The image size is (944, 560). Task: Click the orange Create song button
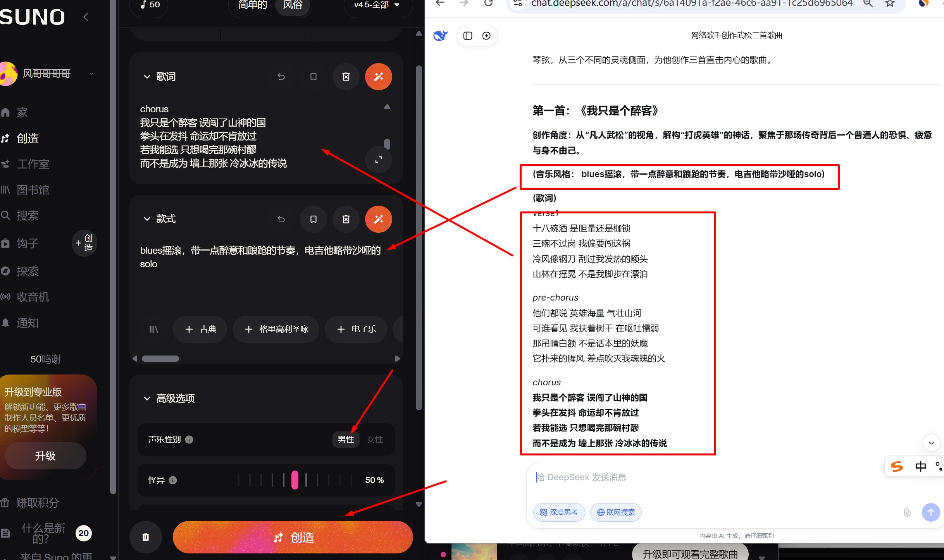[293, 537]
